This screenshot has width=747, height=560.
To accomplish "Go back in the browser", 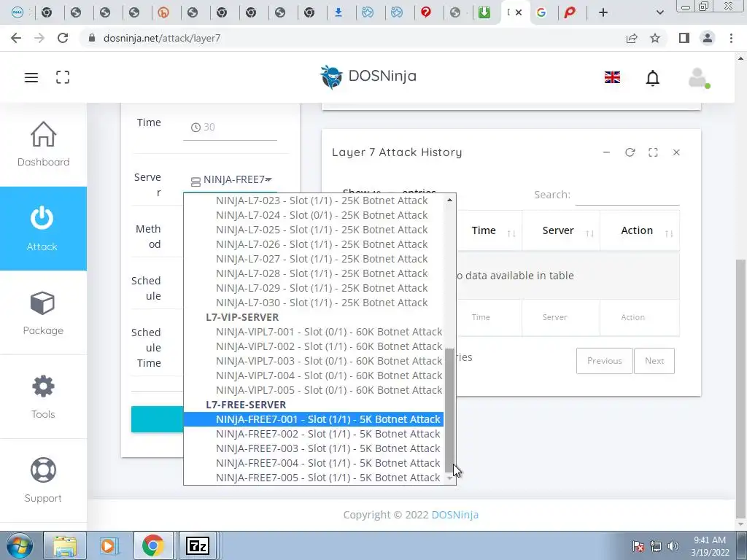I will (x=16, y=38).
